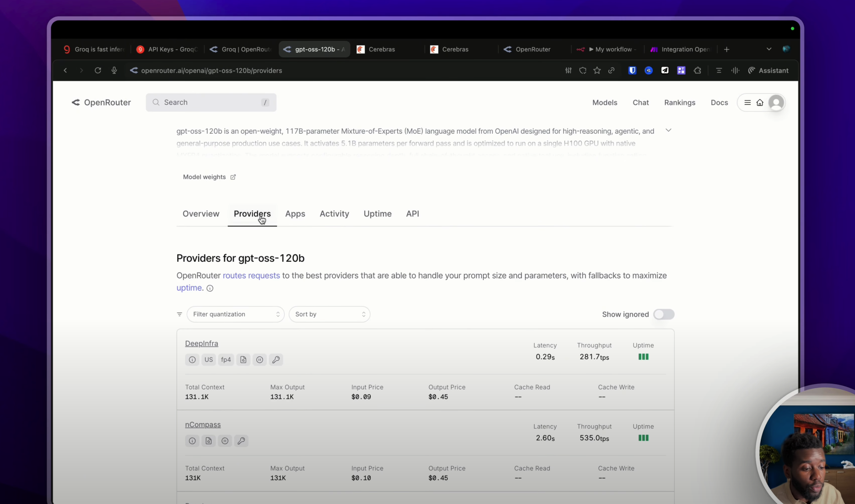Click nCompass throughput 535.0tps value
The width and height of the screenshot is (855, 504).
point(594,438)
